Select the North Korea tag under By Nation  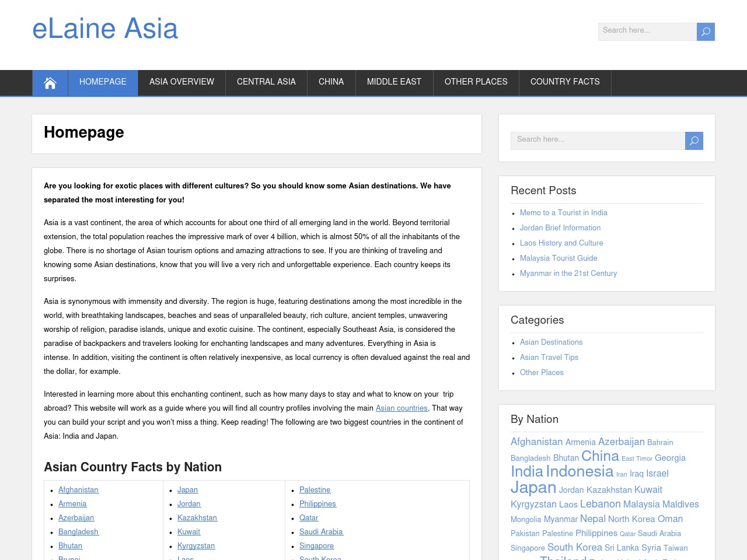click(x=631, y=519)
